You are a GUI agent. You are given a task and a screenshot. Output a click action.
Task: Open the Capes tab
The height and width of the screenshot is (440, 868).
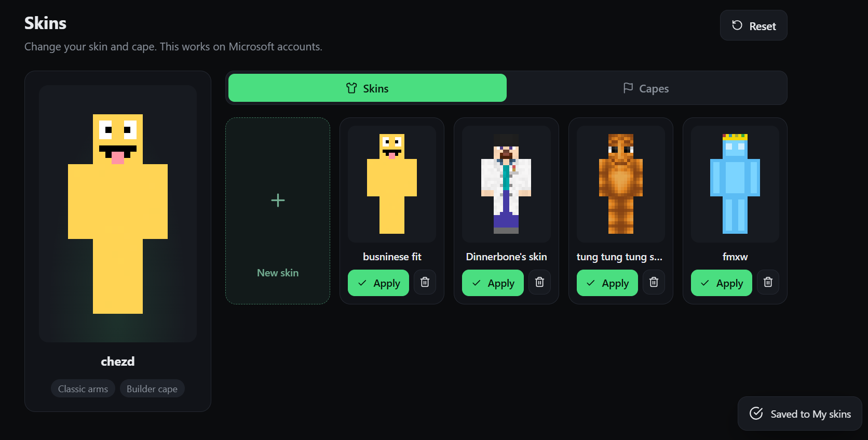646,88
